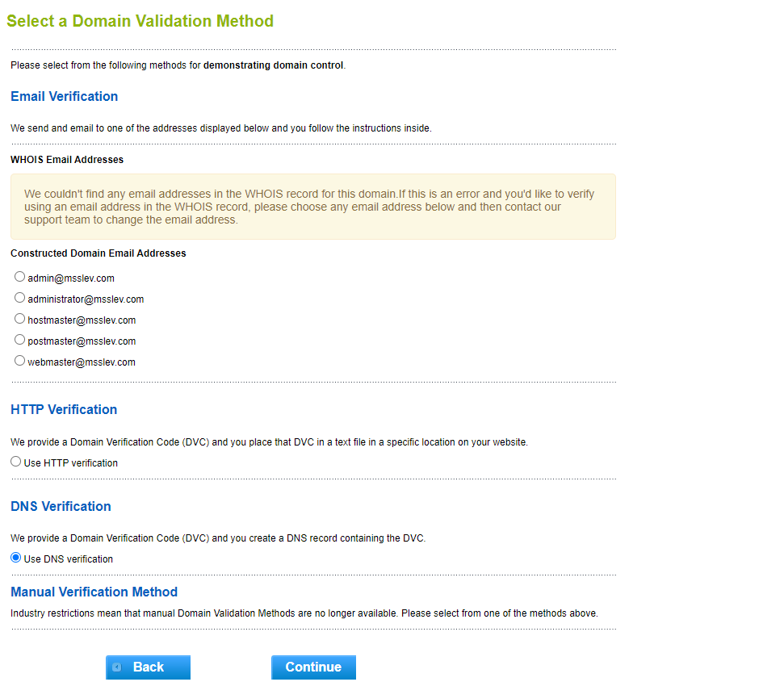Click the Manual Verification Method heading

pos(94,592)
